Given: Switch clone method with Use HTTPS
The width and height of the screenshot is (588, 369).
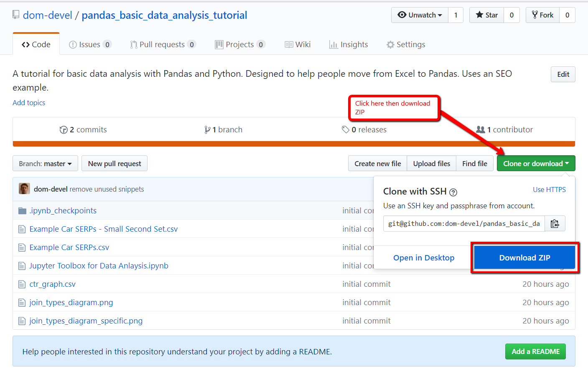Looking at the screenshot, I should (x=549, y=190).
